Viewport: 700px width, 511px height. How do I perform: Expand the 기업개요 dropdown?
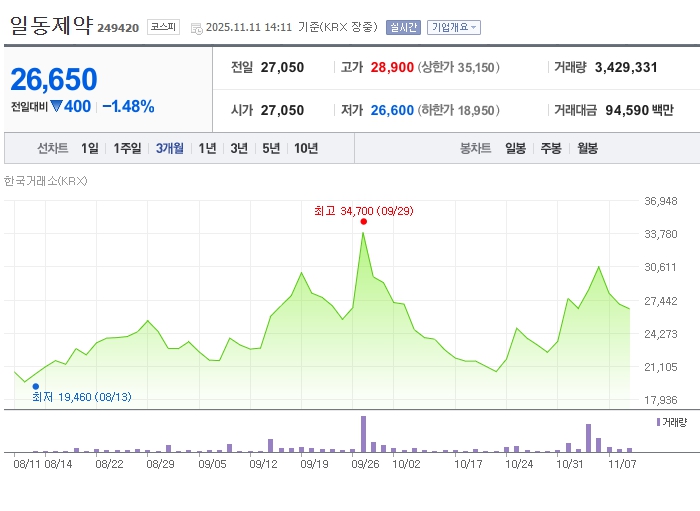pyautogui.click(x=454, y=27)
